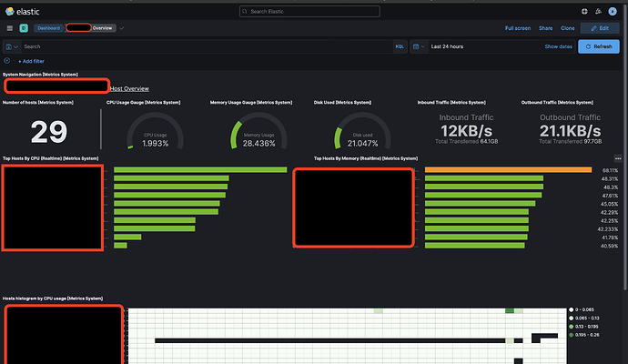Open the newsfeed notifications icon
This screenshot has height=364, width=628.
coord(598,12)
